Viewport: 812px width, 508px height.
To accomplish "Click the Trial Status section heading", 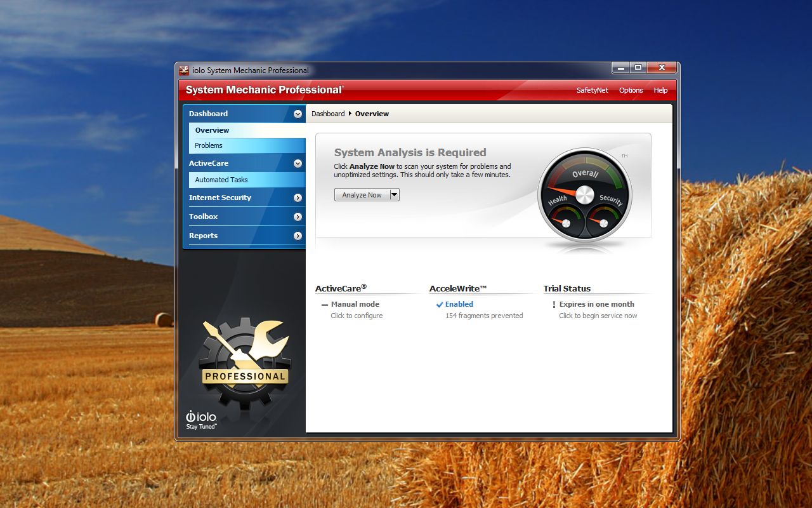I will pos(567,288).
